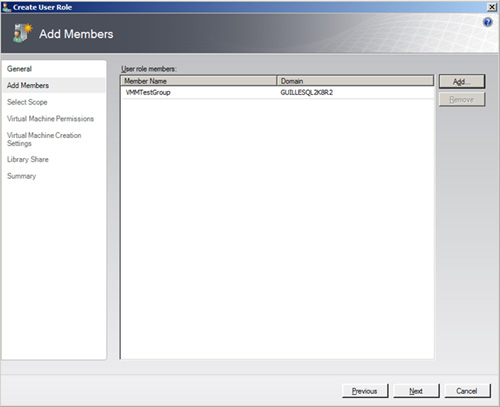Click the Add Members wizard header icon

[22, 33]
